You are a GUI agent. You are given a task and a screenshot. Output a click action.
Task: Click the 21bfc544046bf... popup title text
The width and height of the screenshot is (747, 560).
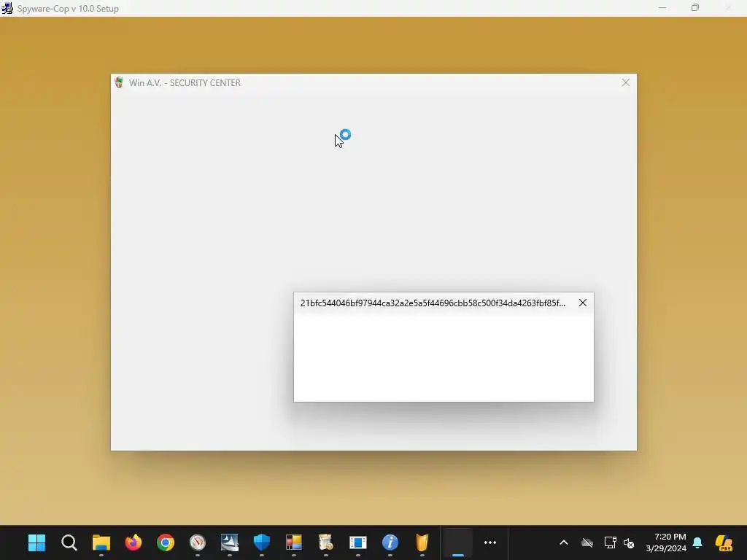coord(433,303)
